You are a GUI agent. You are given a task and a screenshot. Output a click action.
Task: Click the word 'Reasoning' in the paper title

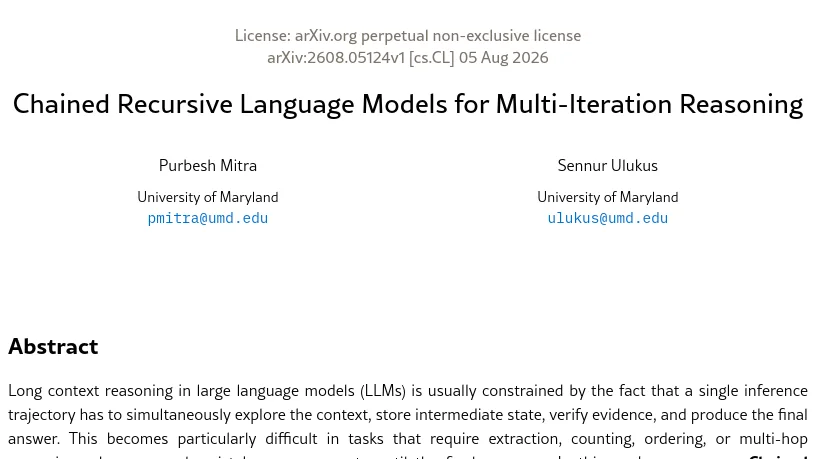741,104
